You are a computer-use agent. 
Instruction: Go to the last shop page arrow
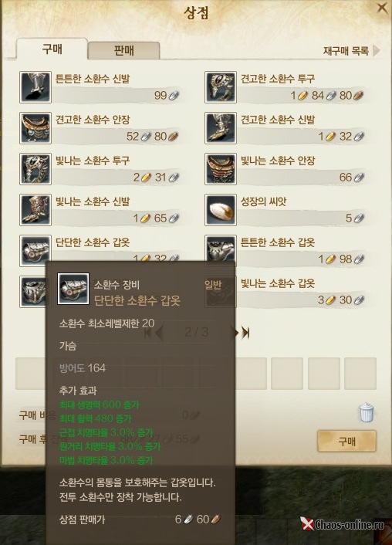tap(245, 333)
